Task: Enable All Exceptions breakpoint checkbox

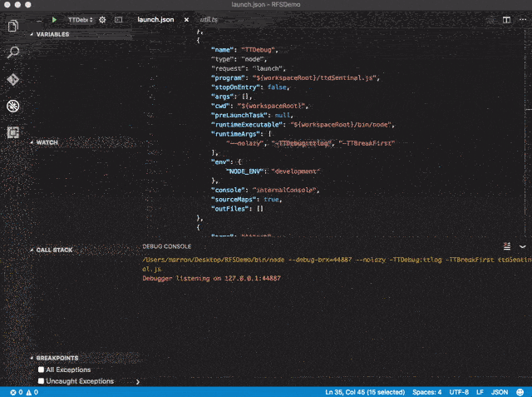Action: point(41,370)
